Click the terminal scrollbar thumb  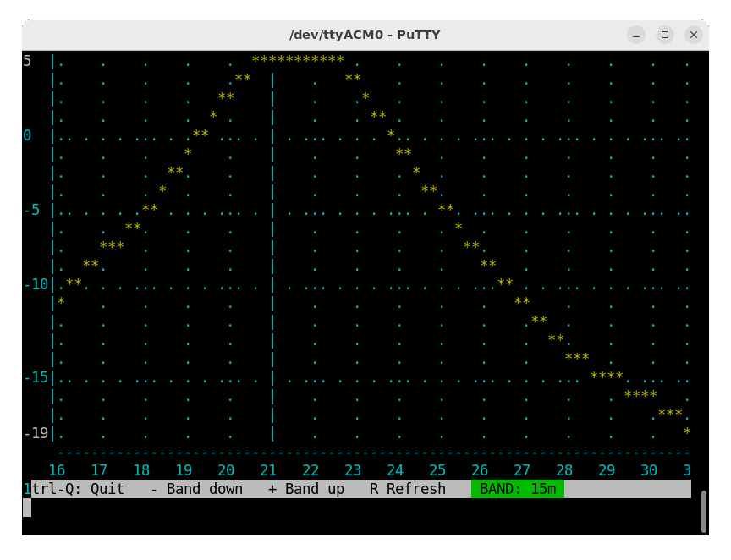[x=703, y=511]
